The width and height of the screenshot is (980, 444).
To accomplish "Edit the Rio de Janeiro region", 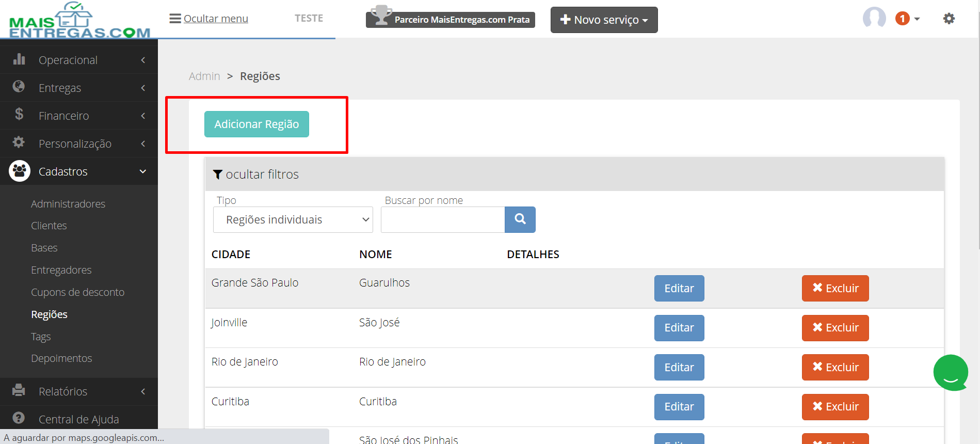I will pyautogui.click(x=679, y=367).
